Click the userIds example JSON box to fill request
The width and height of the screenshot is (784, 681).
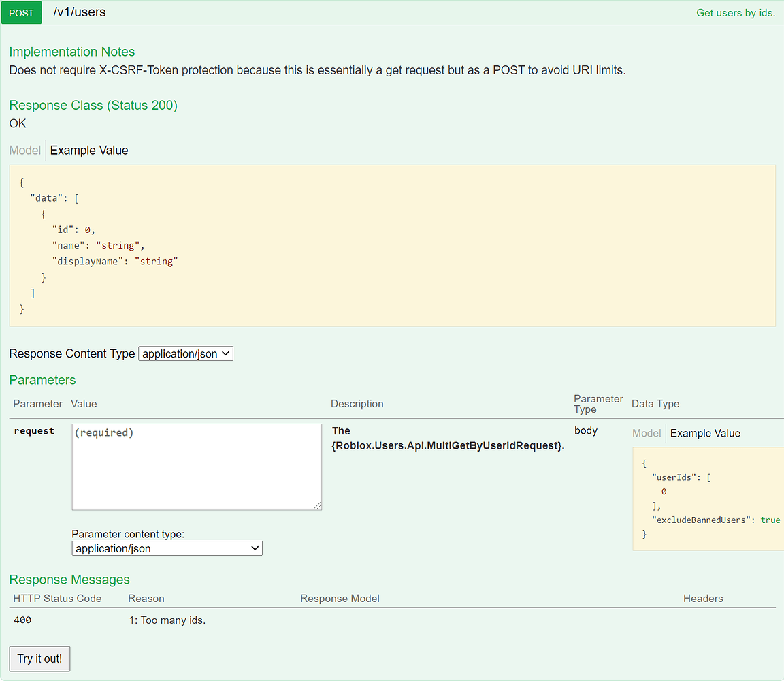point(708,499)
